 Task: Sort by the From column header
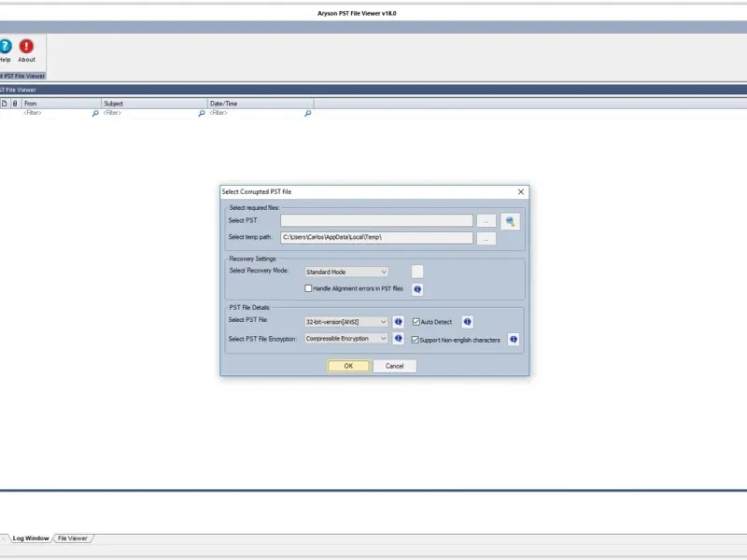click(62, 104)
